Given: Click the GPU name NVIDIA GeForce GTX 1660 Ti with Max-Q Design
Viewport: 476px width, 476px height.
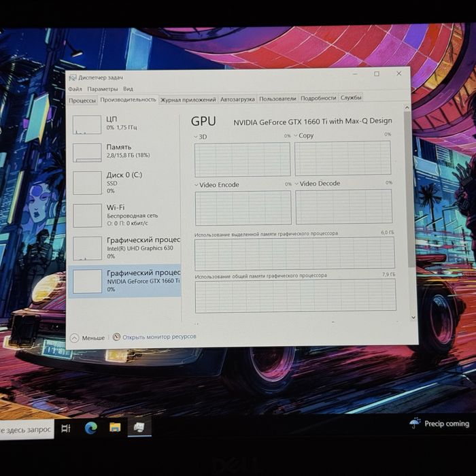Looking at the screenshot, I should point(313,122).
